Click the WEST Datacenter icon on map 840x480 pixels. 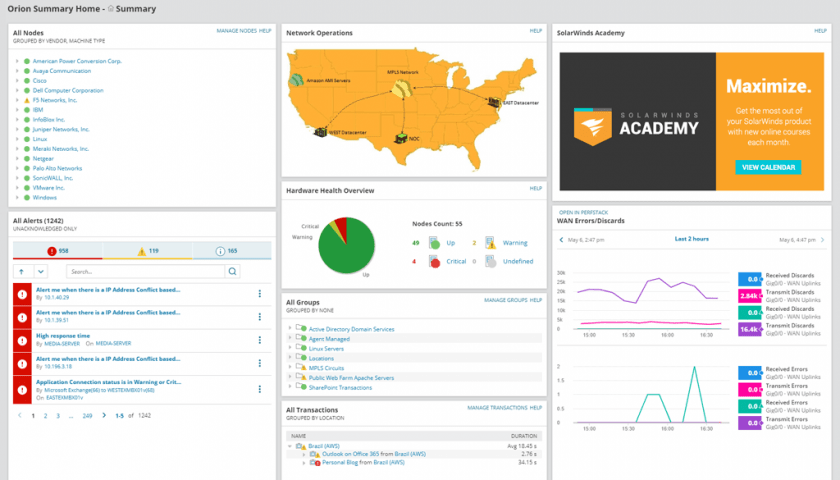tap(320, 131)
